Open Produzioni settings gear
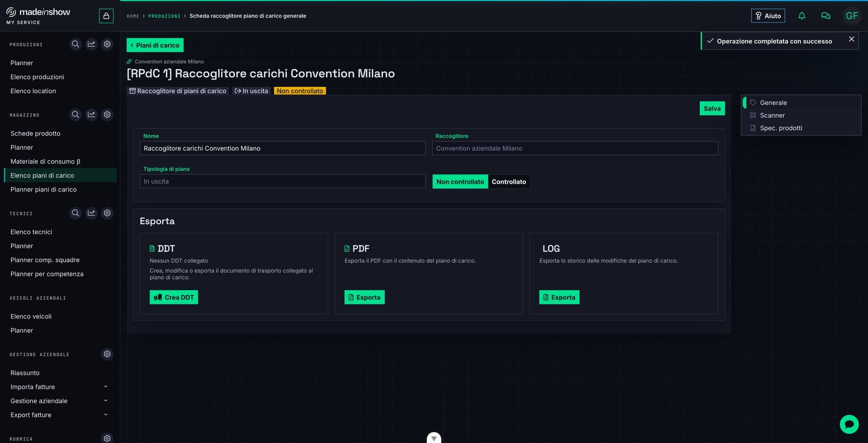 coord(107,44)
